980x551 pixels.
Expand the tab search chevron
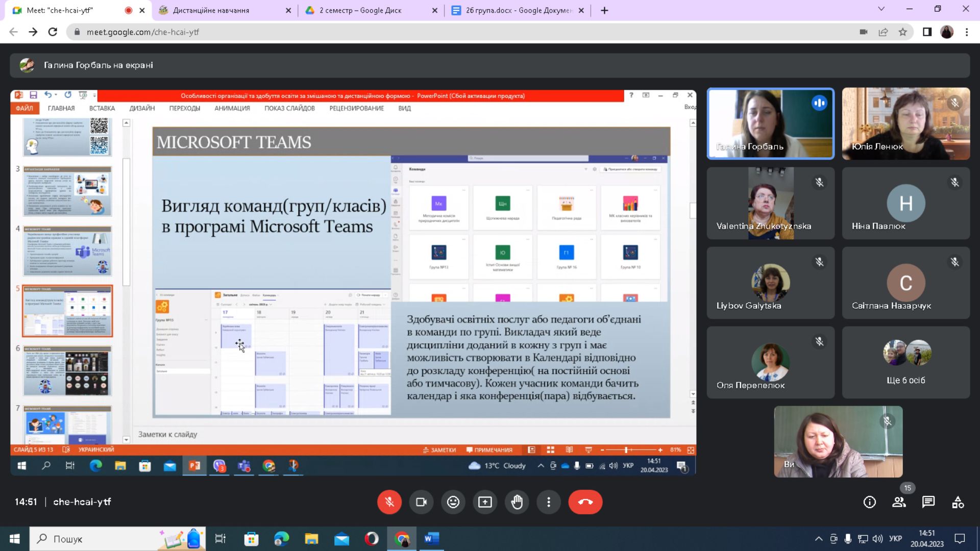(881, 9)
